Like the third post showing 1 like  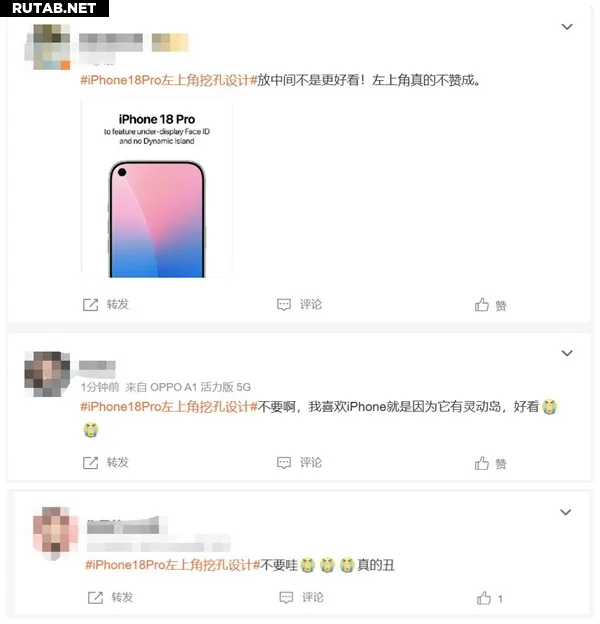[x=484, y=598]
